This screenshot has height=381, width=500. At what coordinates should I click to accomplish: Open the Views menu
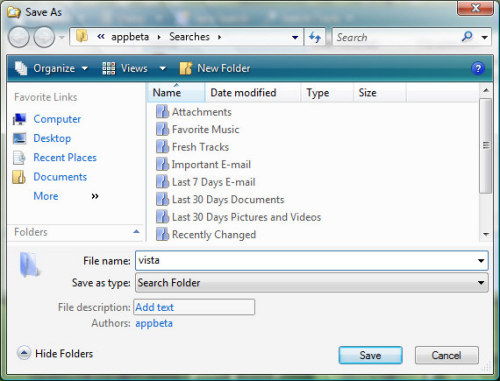(134, 68)
